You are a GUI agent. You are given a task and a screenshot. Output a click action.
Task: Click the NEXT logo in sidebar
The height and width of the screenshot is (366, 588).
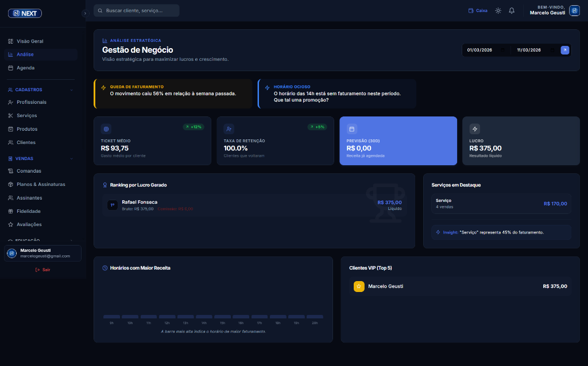coord(25,13)
